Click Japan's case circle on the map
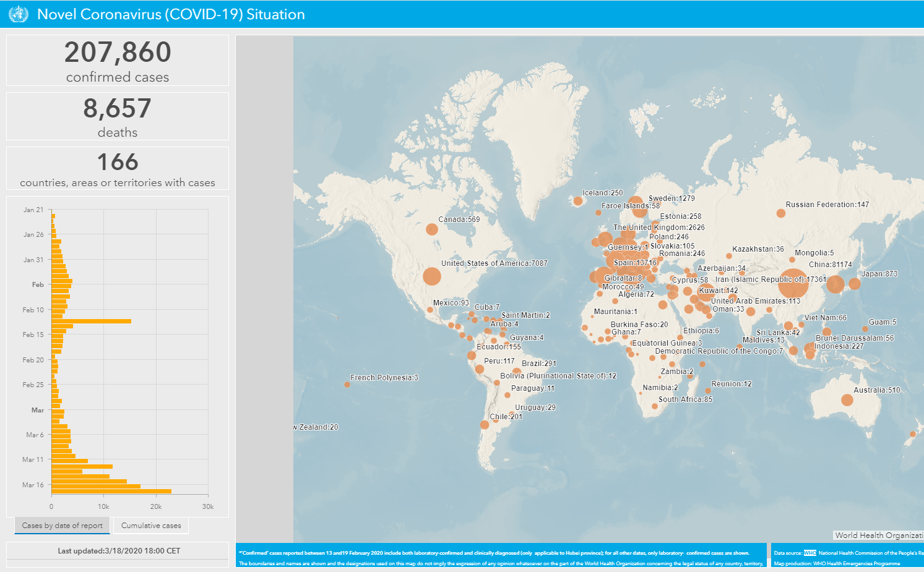Image resolution: width=924 pixels, height=572 pixels. pos(856,284)
